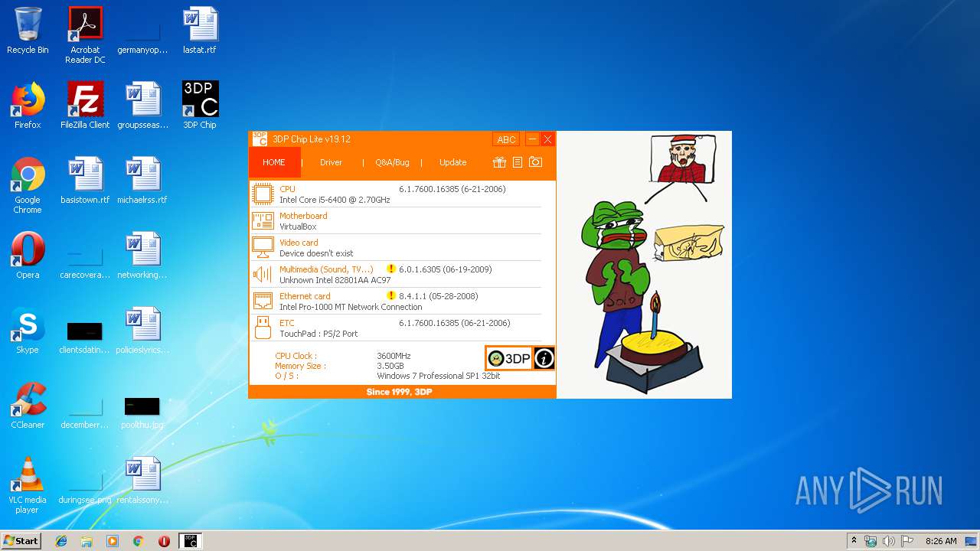Image resolution: width=980 pixels, height=551 pixels.
Task: Click the Ethernet card icon
Action: [x=263, y=301]
